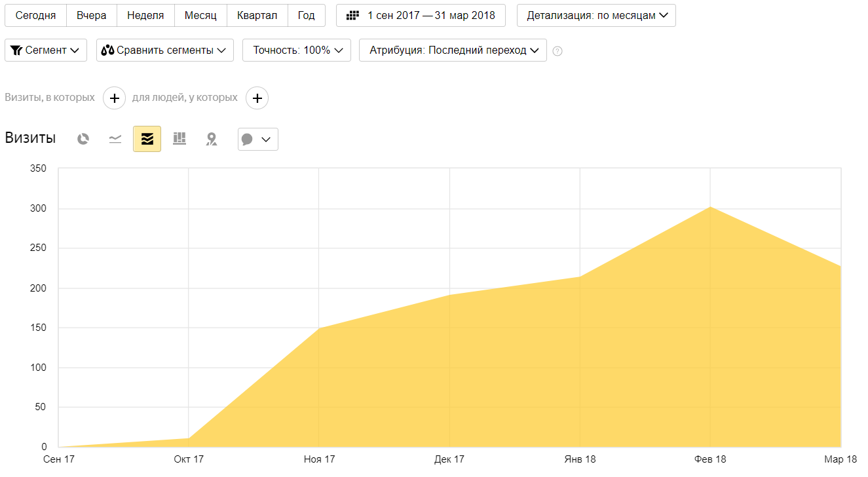Click the Фев 18 peak data point
Viewport: 868px width, 477px height.
[711, 207]
